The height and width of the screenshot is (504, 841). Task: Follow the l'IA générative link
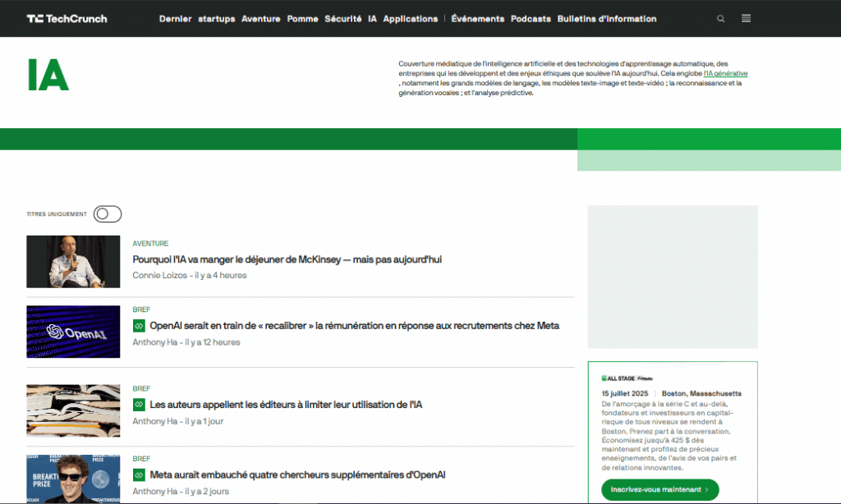(726, 73)
